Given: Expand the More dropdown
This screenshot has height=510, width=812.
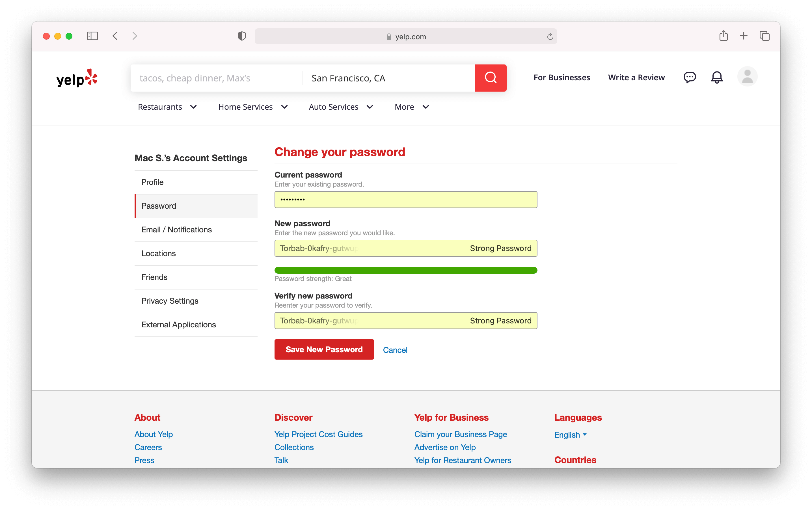Looking at the screenshot, I should pyautogui.click(x=412, y=107).
